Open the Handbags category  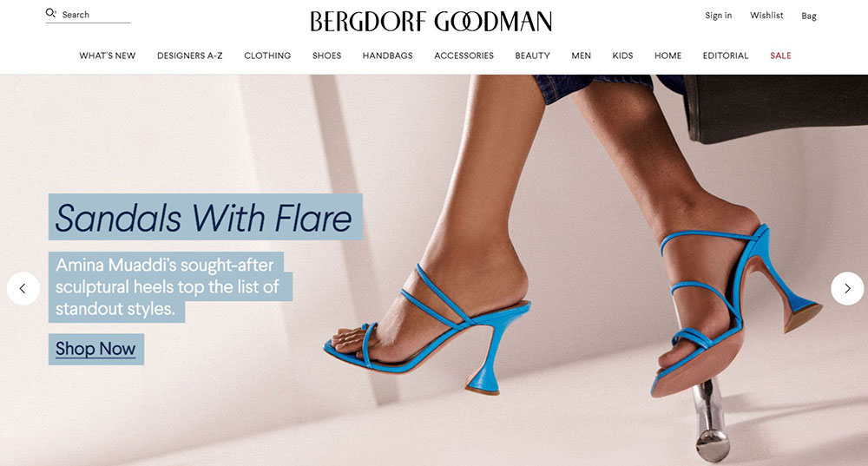click(x=387, y=56)
